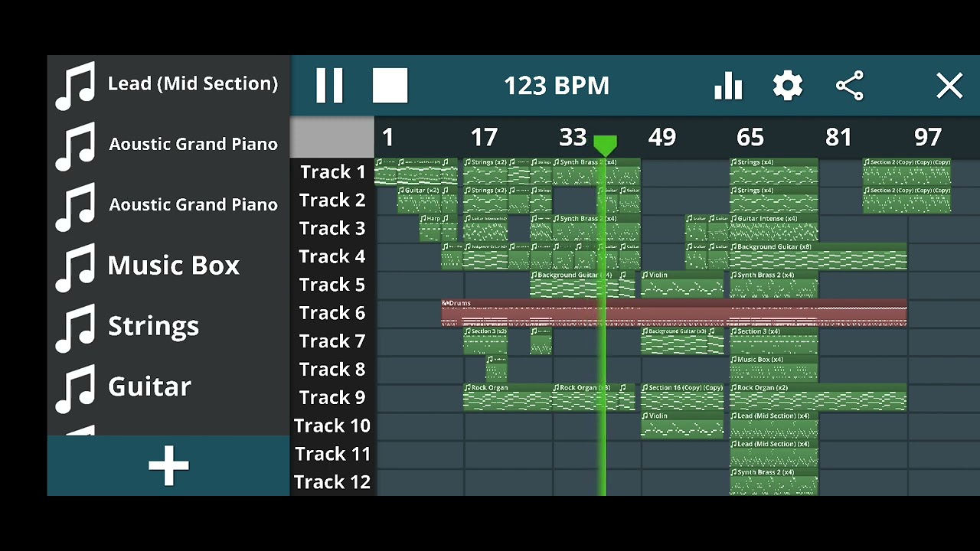Select Background Guitar (x8) clip on Track 4

818,257
